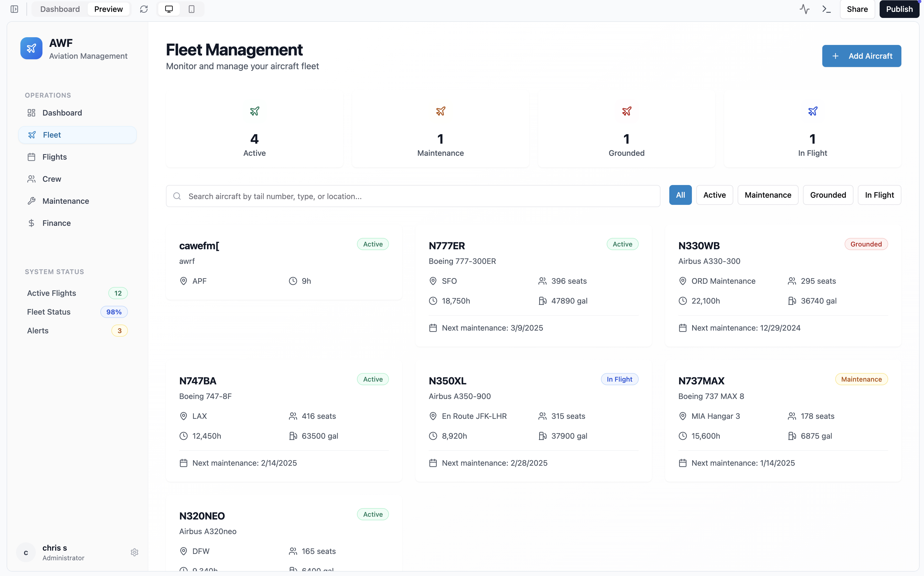Click the red Grounded airplane stat icon
The image size is (924, 576).
(627, 111)
